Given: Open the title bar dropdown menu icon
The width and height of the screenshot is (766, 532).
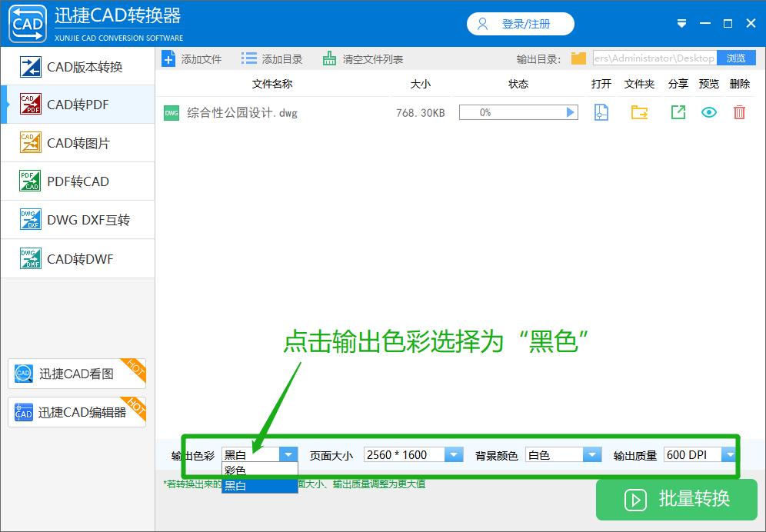Looking at the screenshot, I should 681,24.
